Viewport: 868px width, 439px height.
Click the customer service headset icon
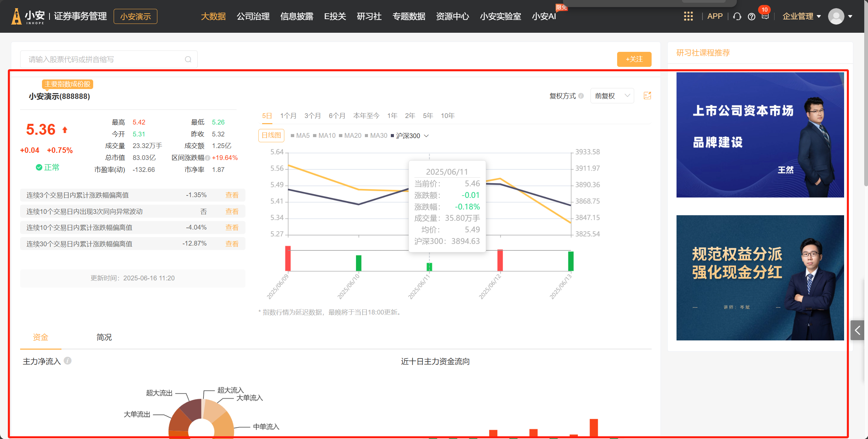point(737,16)
